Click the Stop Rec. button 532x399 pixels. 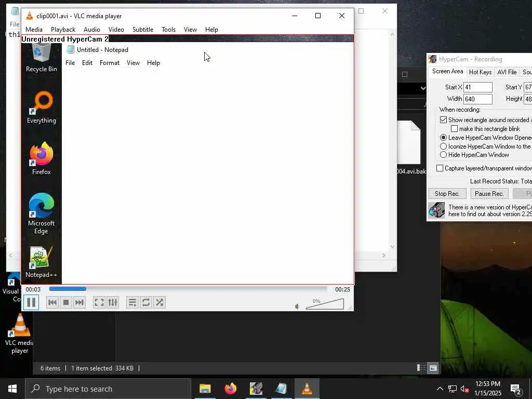tap(447, 194)
